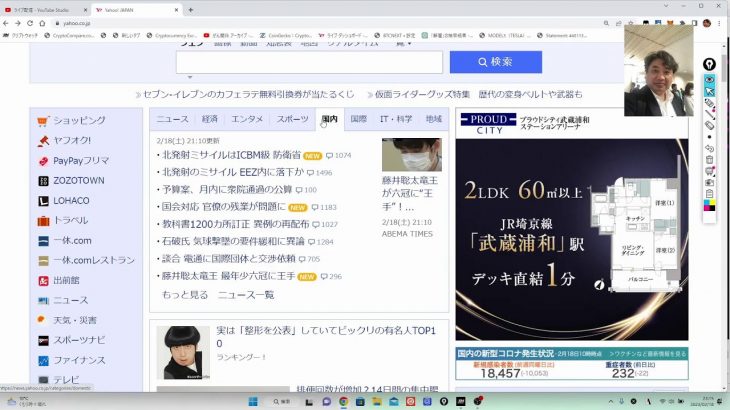Click the yahoo.co.jp address bar
730x410 pixels.
[326, 23]
